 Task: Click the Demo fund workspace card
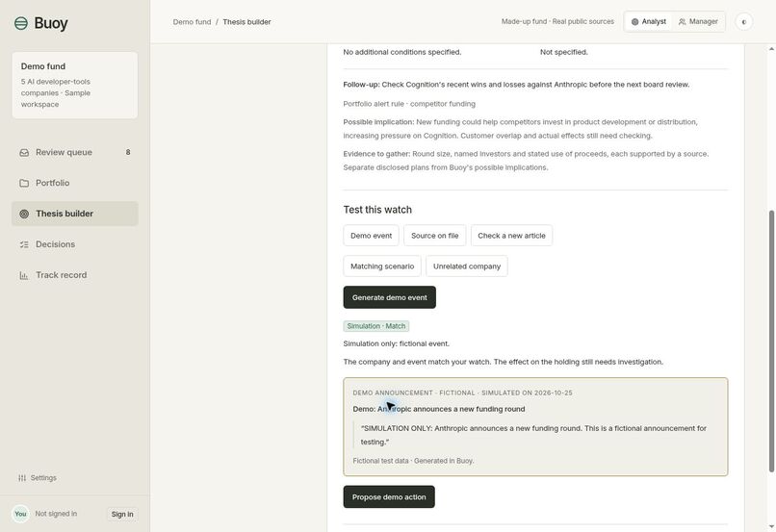point(75,85)
